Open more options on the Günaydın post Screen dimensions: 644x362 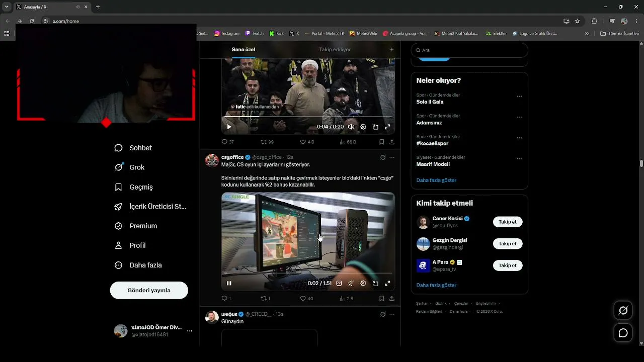click(x=392, y=314)
